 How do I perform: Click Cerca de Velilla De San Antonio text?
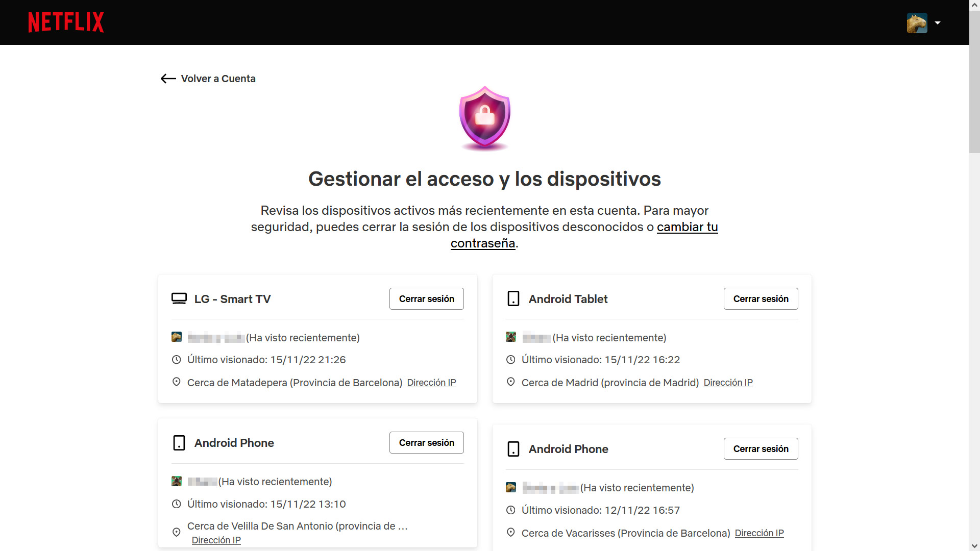click(x=298, y=526)
